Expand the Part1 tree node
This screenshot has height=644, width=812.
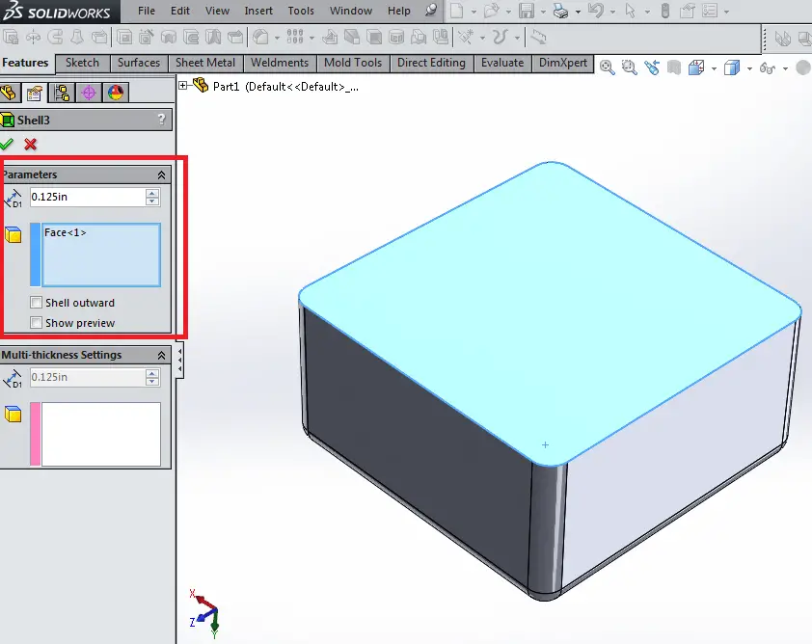183,86
